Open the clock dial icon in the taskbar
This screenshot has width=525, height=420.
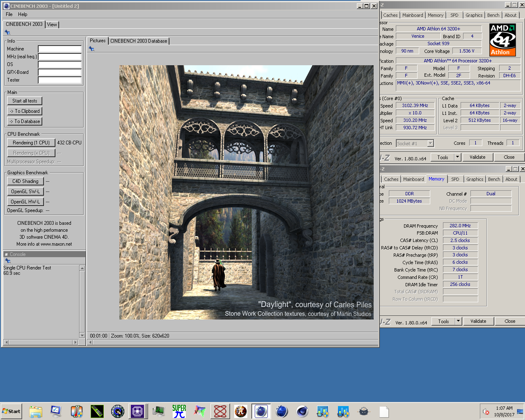coord(117,411)
